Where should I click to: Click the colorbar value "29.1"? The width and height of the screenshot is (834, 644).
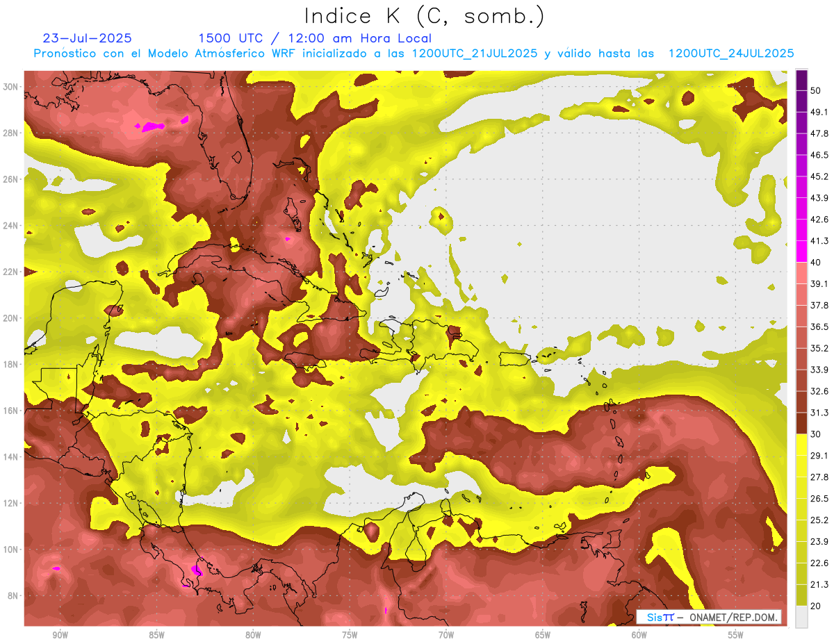point(819,456)
